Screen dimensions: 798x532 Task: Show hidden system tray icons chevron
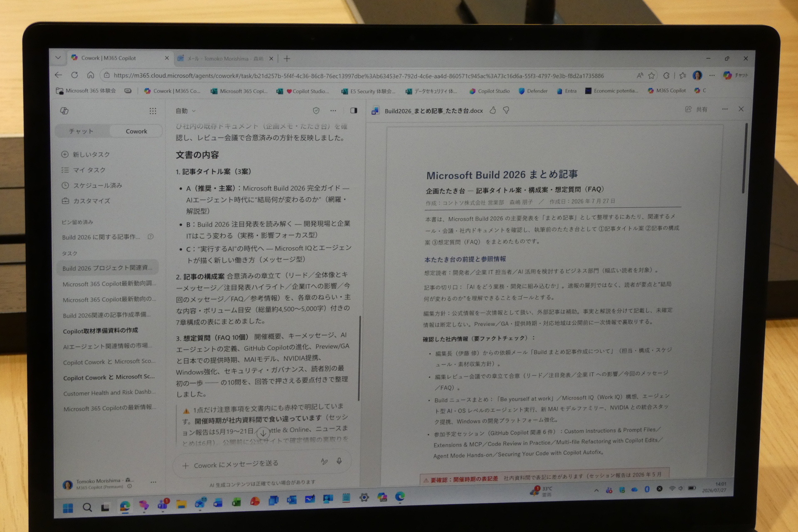596,490
